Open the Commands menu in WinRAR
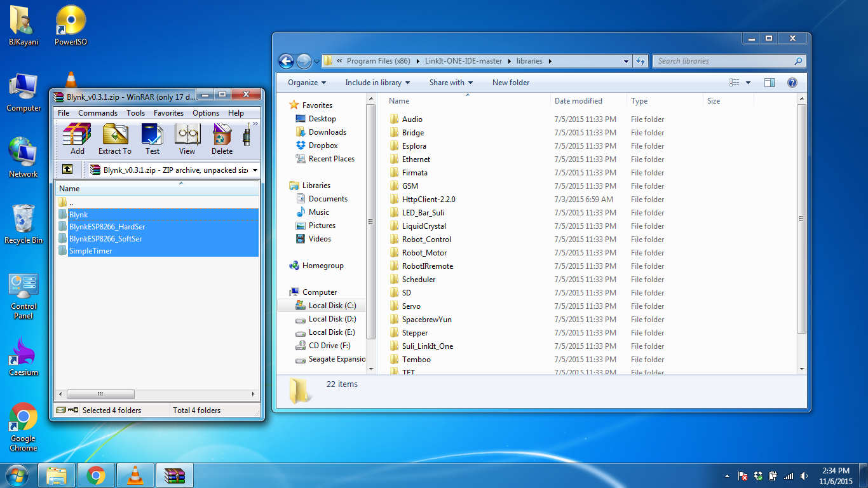The width and height of the screenshot is (868, 488). click(x=98, y=113)
